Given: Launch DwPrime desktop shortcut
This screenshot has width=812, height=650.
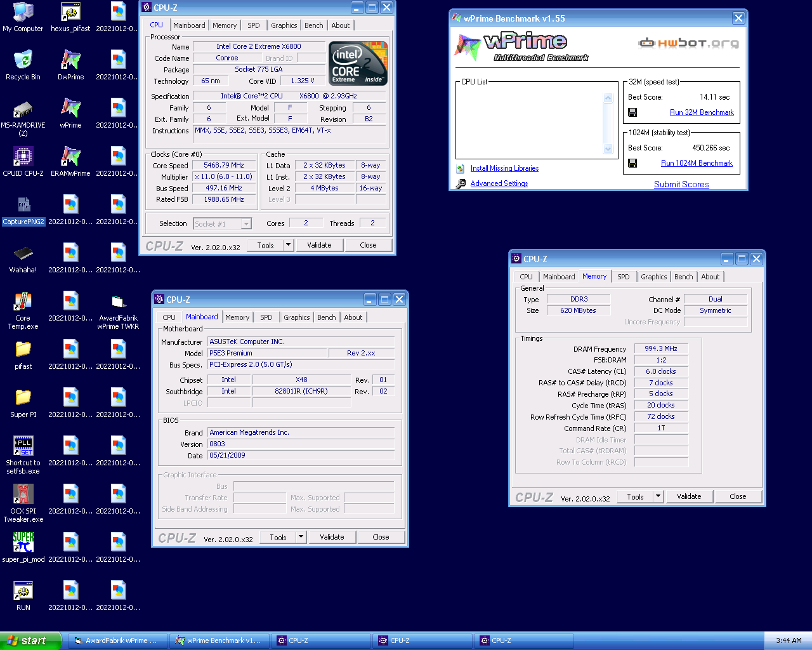Looking at the screenshot, I should [x=70, y=65].
